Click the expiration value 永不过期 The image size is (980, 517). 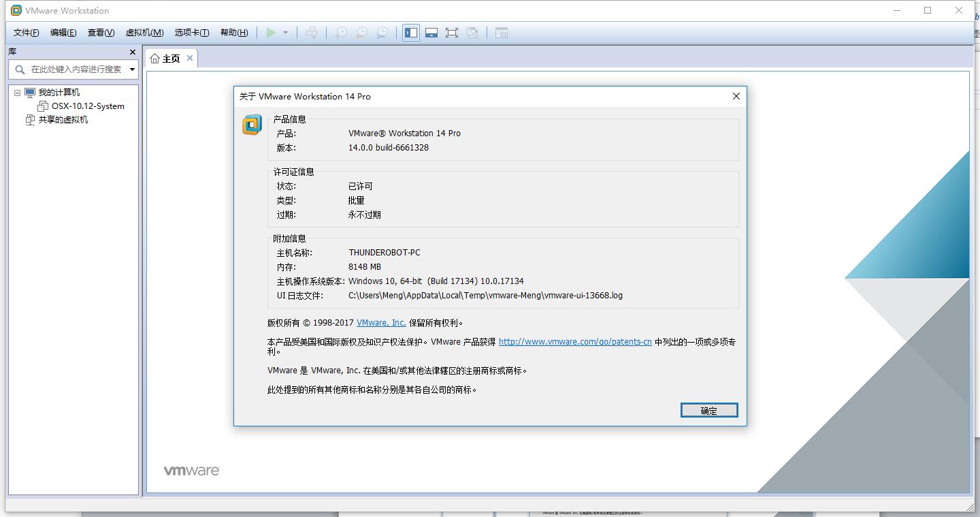pos(365,215)
